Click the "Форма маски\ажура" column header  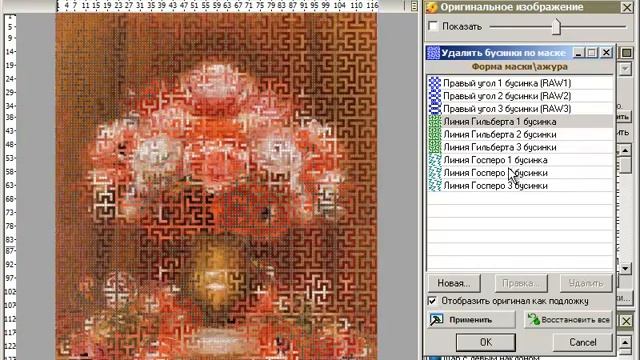click(520, 67)
